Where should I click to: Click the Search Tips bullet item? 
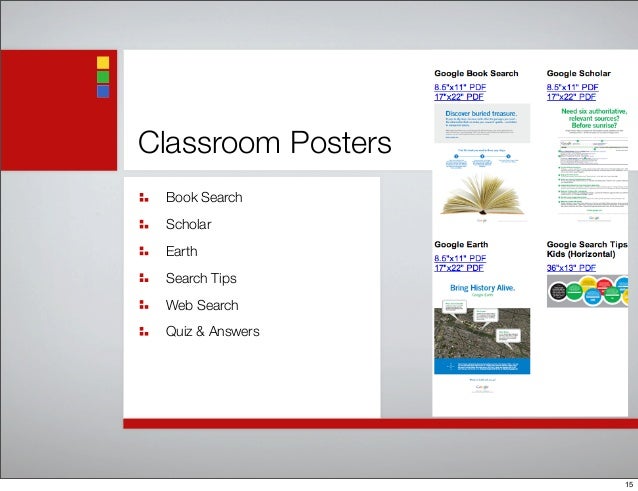click(201, 279)
